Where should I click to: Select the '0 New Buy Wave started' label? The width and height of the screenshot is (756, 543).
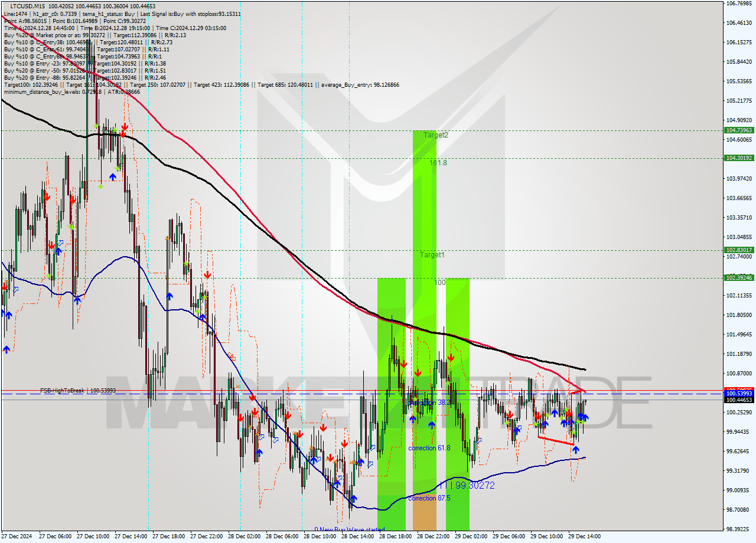[x=349, y=529]
